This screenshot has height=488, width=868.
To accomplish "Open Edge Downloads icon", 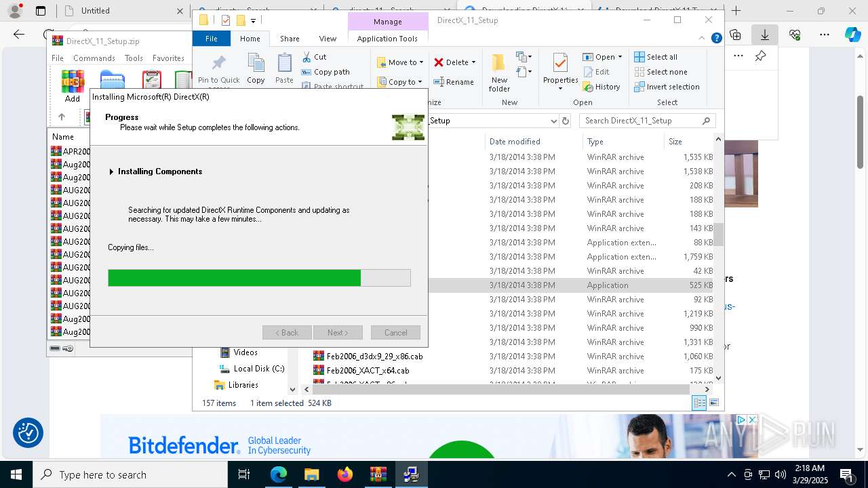I will (x=765, y=35).
